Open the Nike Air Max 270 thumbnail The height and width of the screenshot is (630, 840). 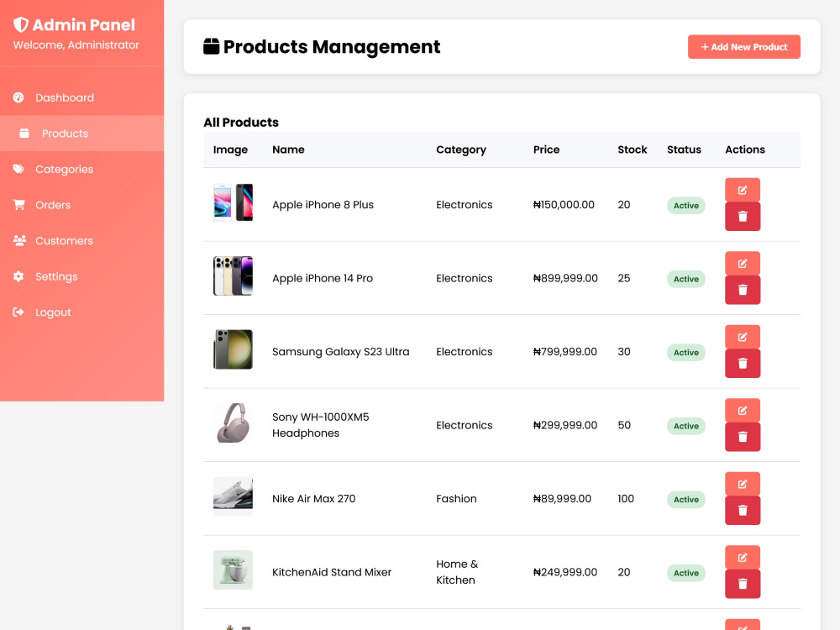pos(233,496)
